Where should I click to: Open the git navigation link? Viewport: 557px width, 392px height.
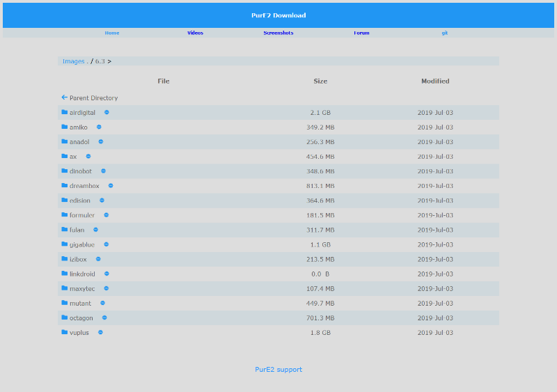(x=444, y=33)
